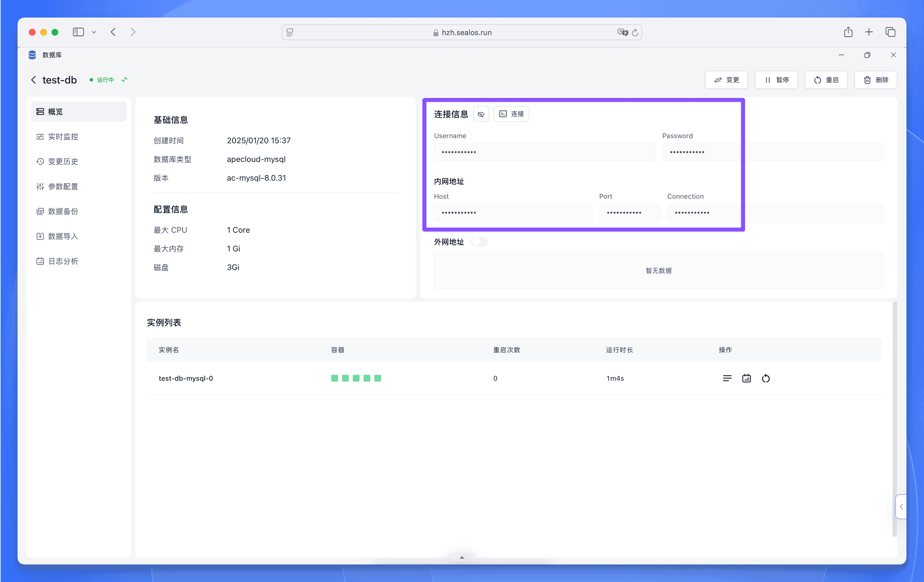The height and width of the screenshot is (582, 924).
Task: Click the instance list vertical scrollbar
Action: click(x=895, y=419)
